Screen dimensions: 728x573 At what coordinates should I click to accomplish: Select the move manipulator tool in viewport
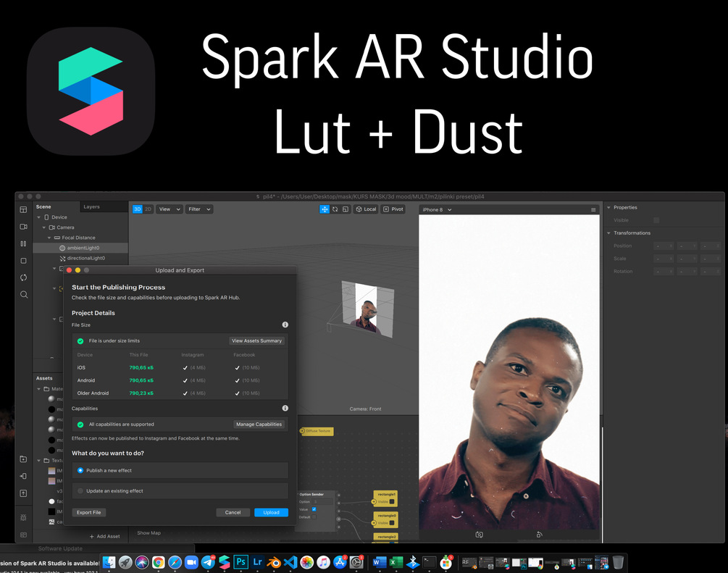(325, 209)
